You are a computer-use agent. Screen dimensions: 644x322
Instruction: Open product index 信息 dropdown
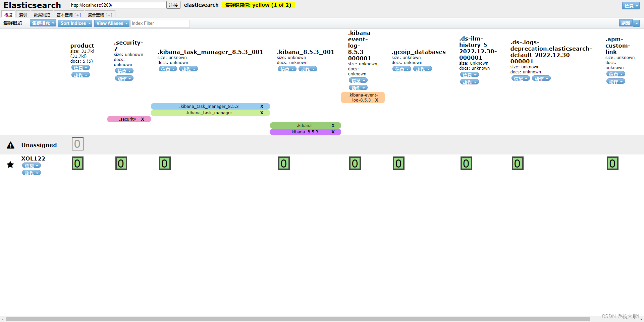pos(80,68)
